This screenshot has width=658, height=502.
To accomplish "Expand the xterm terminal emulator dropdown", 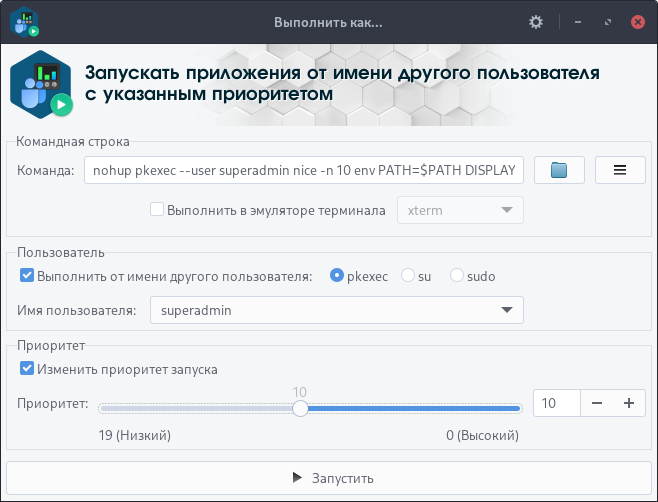I will coord(460,210).
